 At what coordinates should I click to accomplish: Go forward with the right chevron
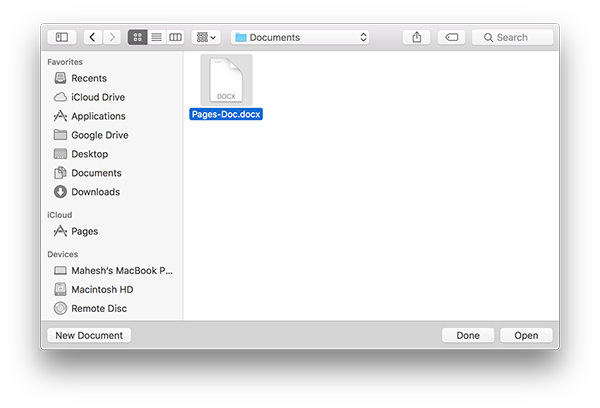pyautogui.click(x=112, y=37)
